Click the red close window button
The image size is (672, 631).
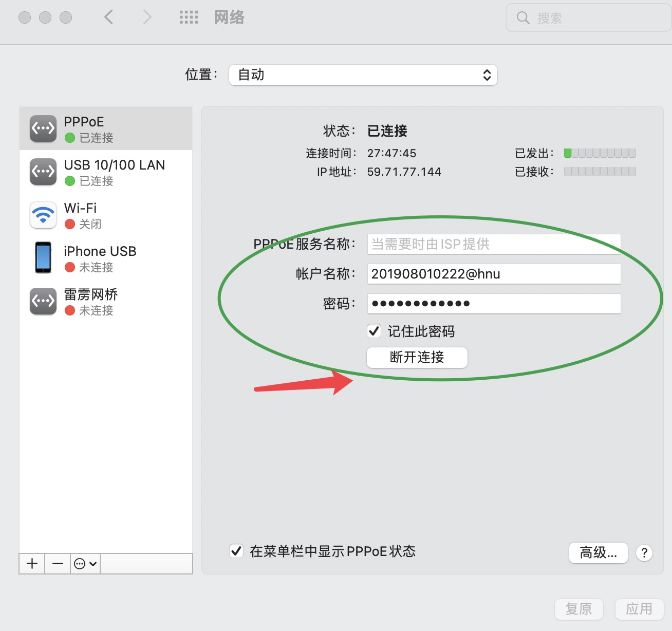[x=25, y=17]
